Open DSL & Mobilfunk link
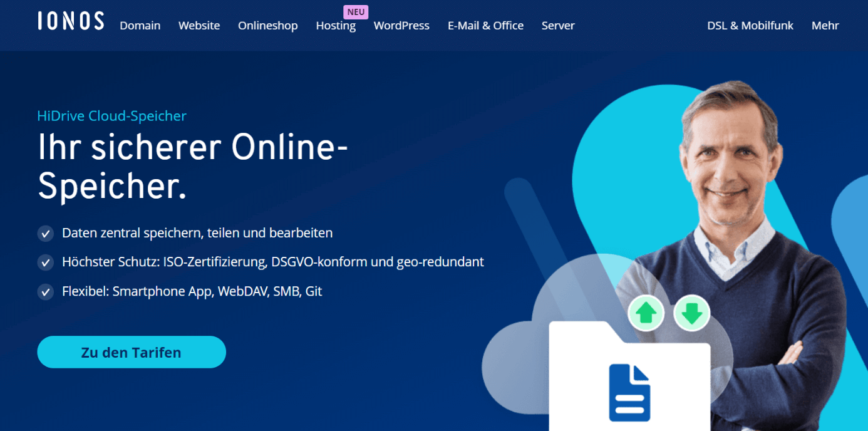This screenshot has height=431, width=868. [750, 26]
